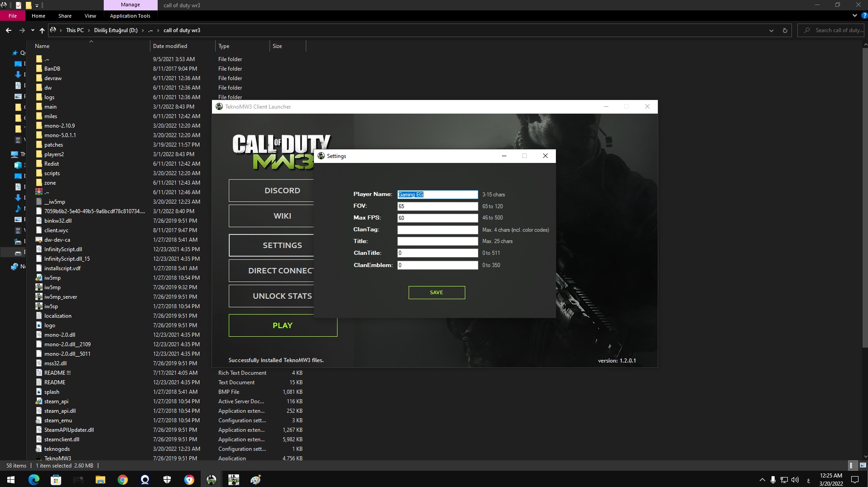
Task: Go forward in File Explorer
Action: [22, 30]
